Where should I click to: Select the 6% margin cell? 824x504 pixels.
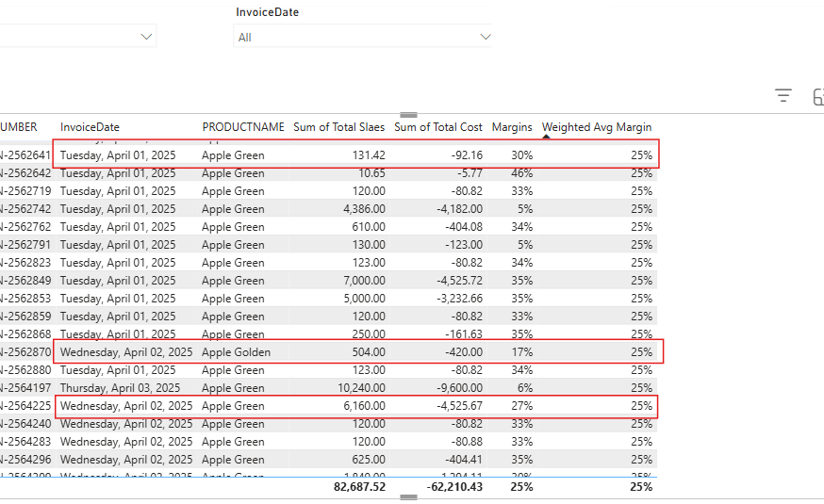pyautogui.click(x=525, y=388)
